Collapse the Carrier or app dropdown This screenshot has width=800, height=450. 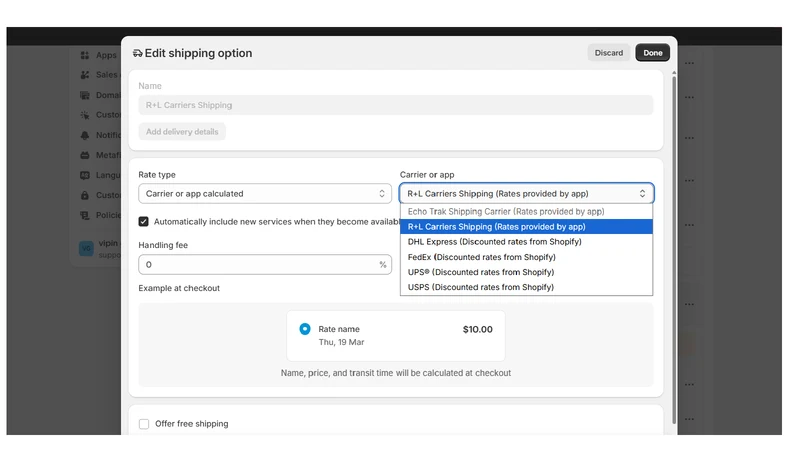526,194
